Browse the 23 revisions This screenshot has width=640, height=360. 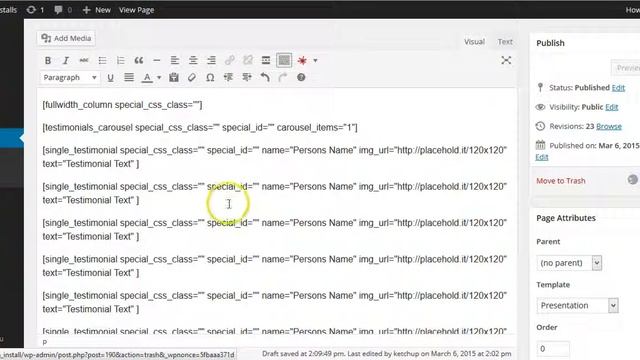click(609, 127)
